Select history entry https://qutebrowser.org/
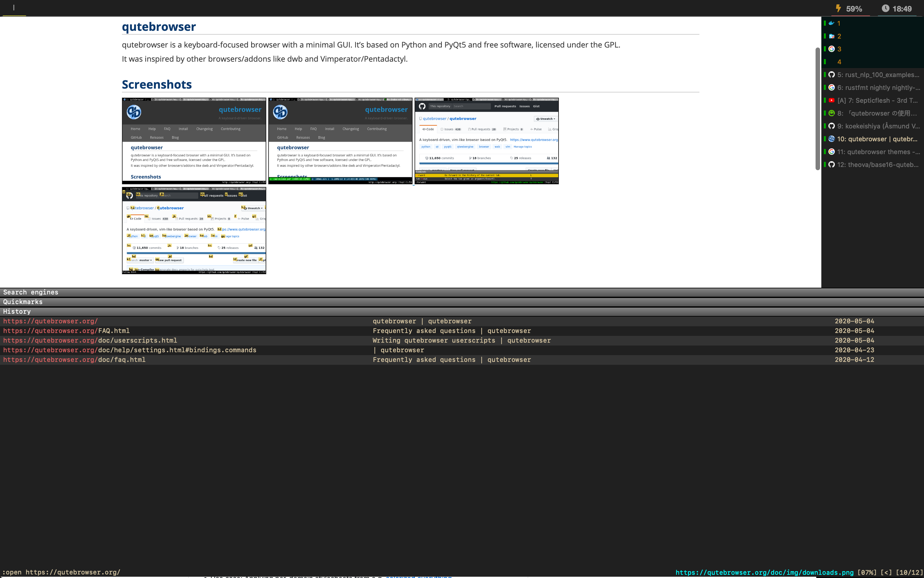 click(462, 321)
